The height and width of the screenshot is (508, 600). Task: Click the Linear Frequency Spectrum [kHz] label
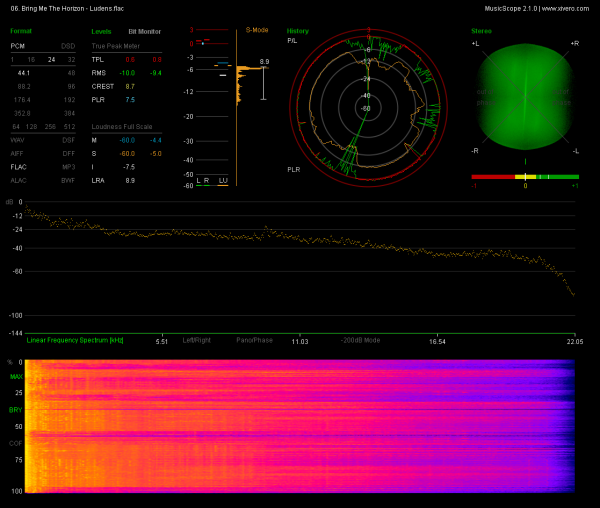click(75, 340)
